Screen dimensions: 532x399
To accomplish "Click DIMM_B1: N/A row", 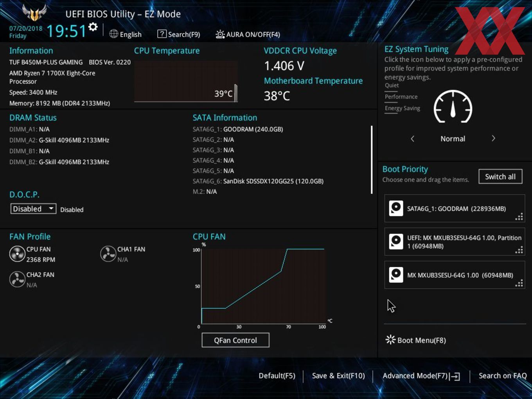I will (x=29, y=151).
